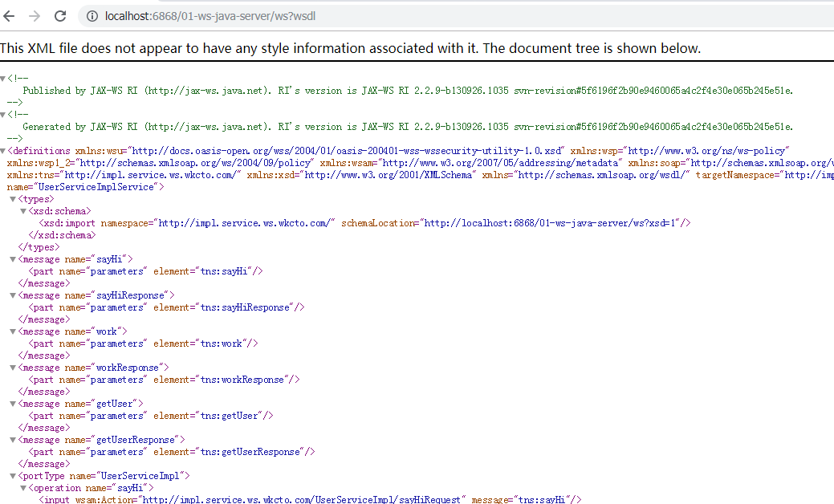Click the tns:workResponse element value
This screenshot has width=834, height=504.
point(242,380)
